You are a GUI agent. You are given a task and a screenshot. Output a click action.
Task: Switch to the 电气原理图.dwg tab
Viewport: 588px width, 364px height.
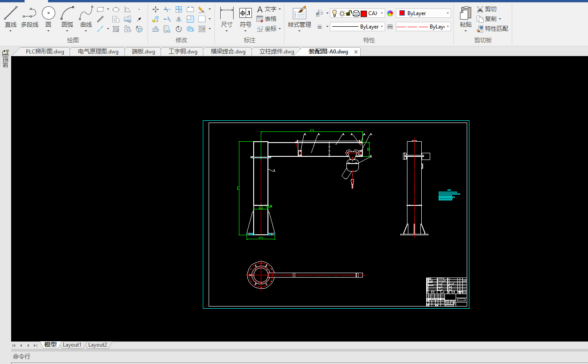coord(98,52)
